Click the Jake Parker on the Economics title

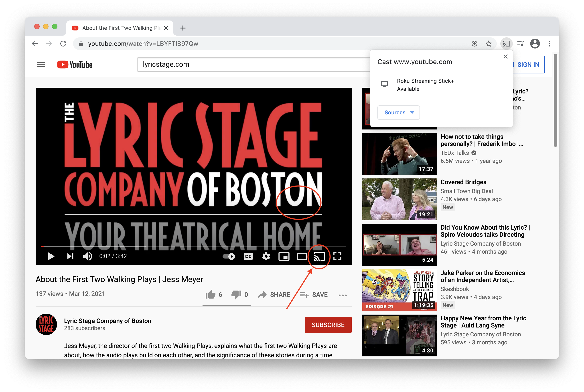483,276
